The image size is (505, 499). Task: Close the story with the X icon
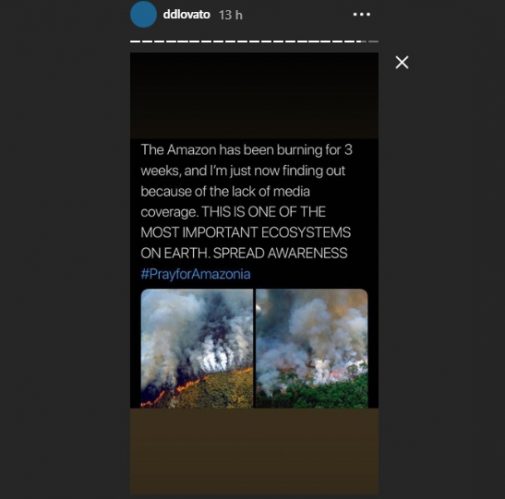pos(402,62)
